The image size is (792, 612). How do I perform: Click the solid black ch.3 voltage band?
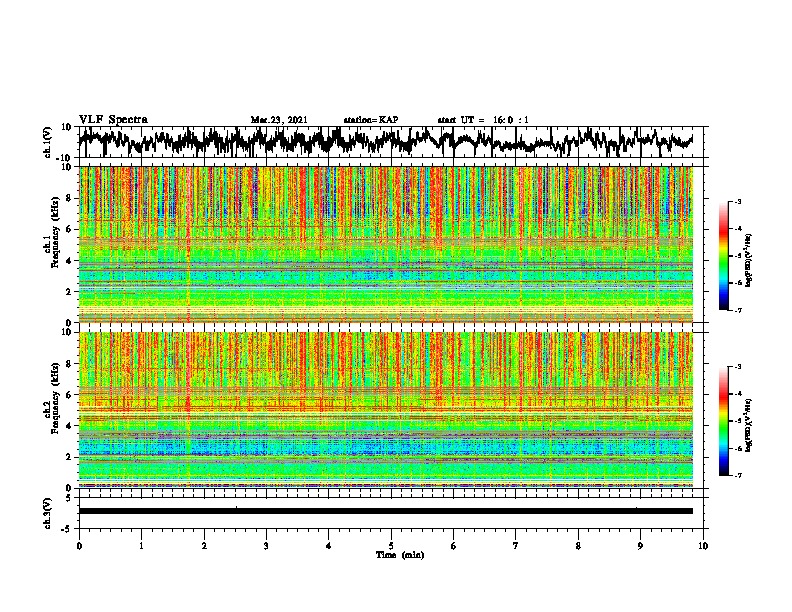tap(386, 511)
